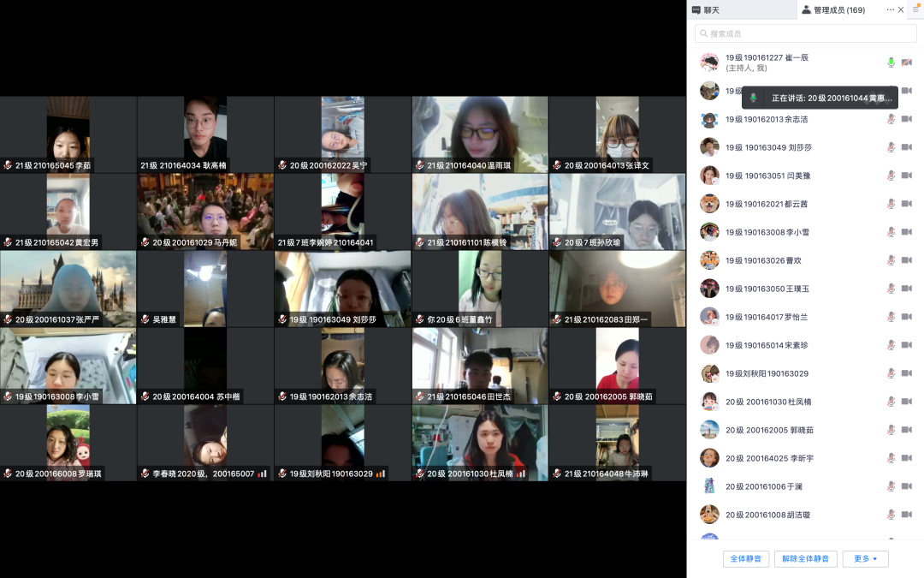The width and height of the screenshot is (924, 578).
Task: Select 马丹妮's video tile in the grid
Action: coord(205,212)
